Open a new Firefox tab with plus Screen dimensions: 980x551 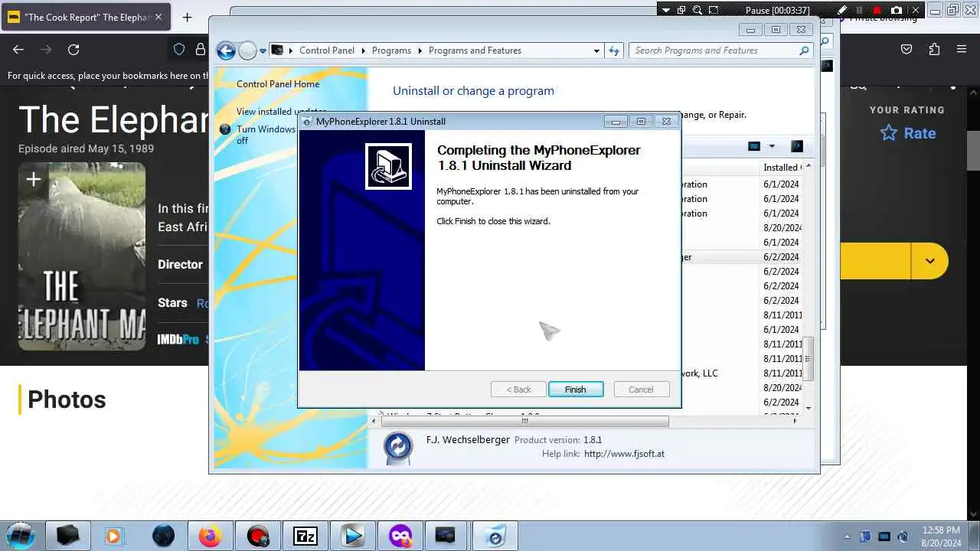coord(187,17)
